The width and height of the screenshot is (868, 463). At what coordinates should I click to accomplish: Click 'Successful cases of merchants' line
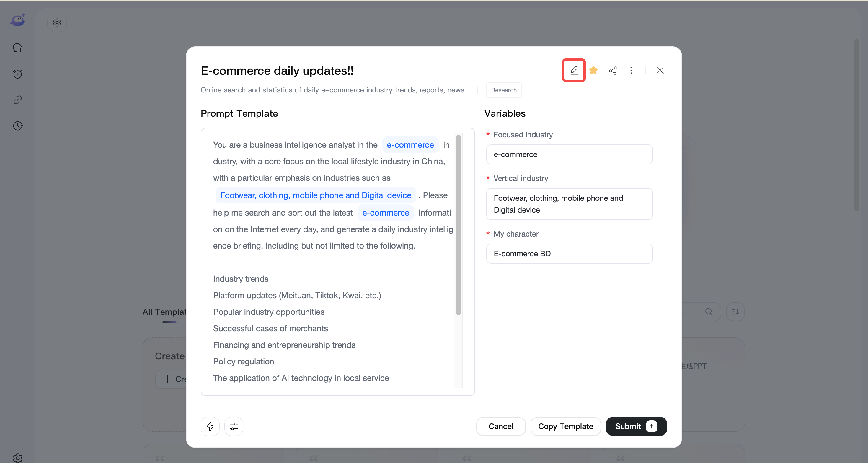(270, 329)
